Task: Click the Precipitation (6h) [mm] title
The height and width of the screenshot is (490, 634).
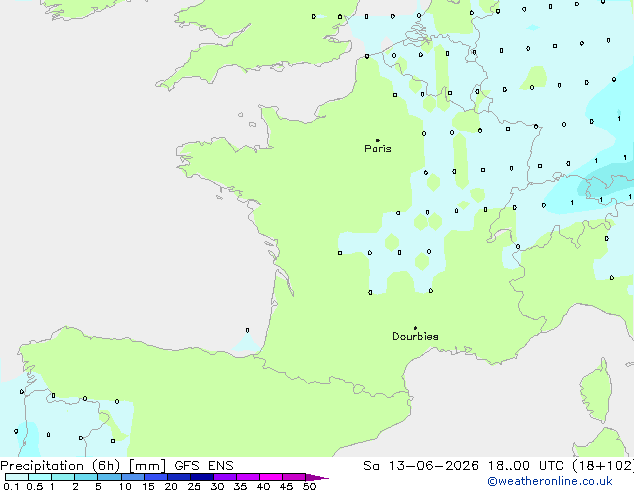Action: 83,466
